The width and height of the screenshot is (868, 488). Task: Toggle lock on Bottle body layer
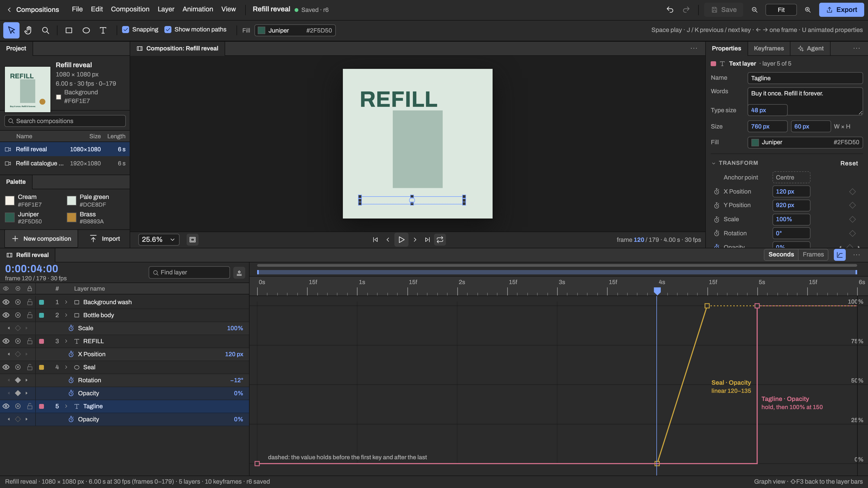pyautogui.click(x=30, y=315)
